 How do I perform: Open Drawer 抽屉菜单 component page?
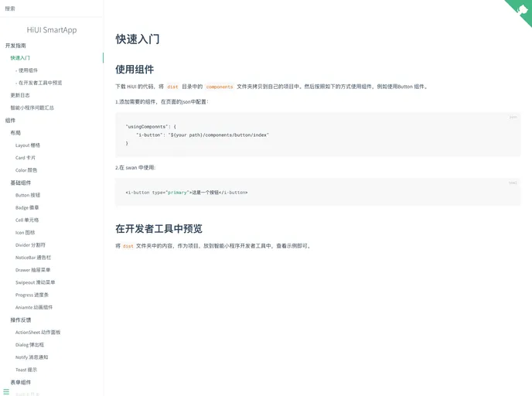click(33, 270)
